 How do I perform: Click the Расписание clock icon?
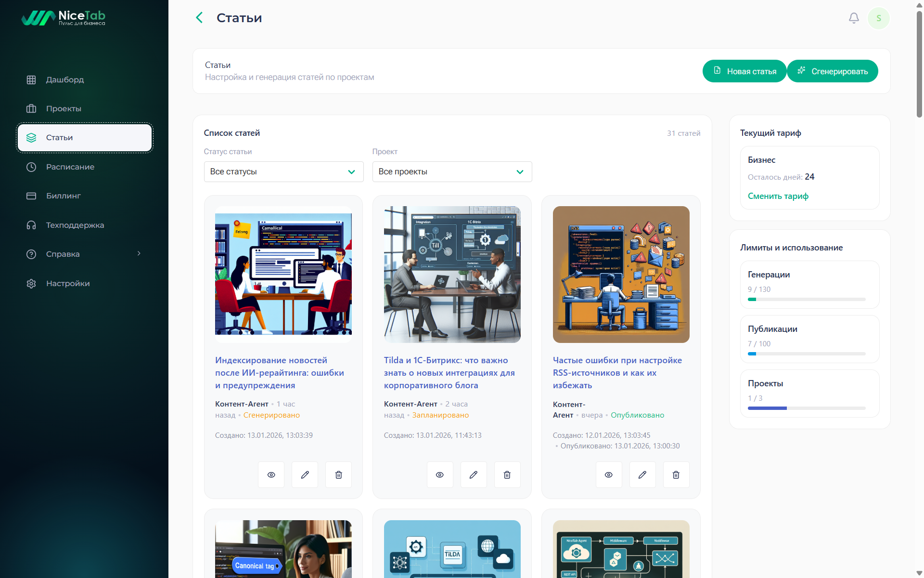pos(31,167)
